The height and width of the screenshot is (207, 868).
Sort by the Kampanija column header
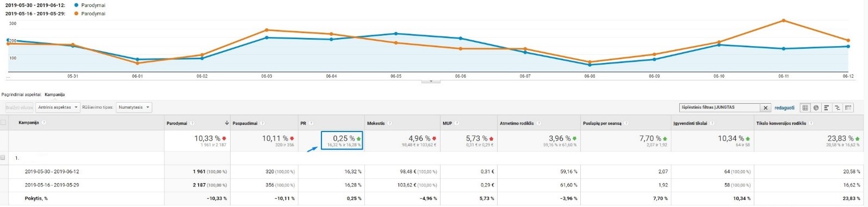[x=28, y=123]
